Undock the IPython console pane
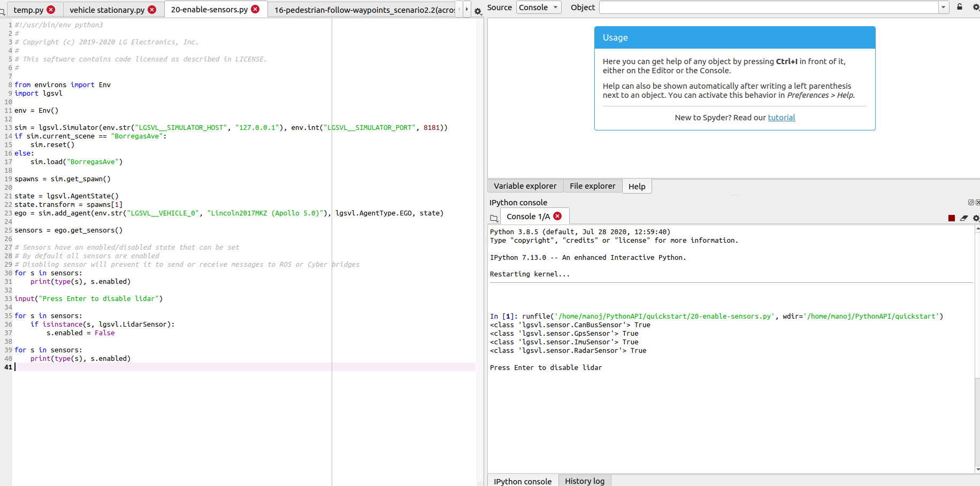The image size is (980, 486). click(971, 202)
